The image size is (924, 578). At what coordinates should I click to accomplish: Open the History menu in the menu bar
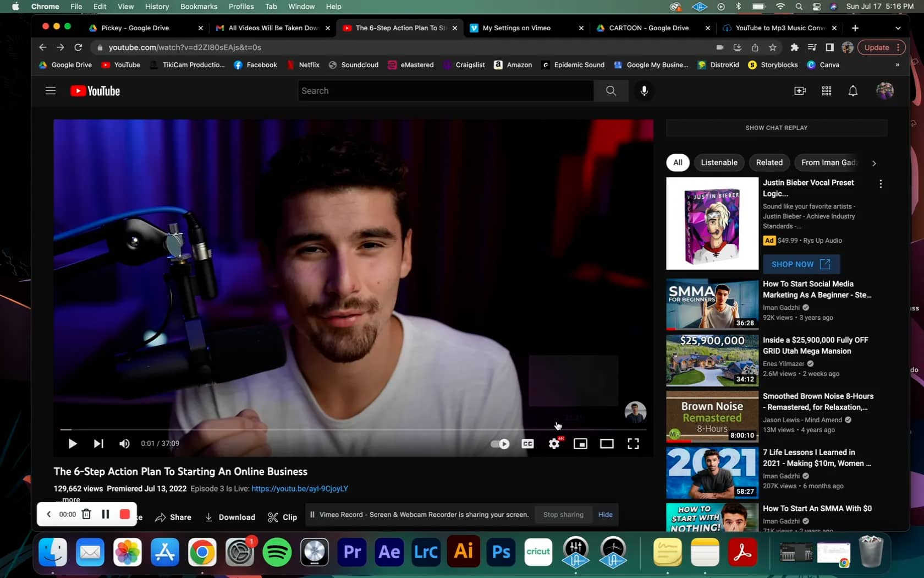click(157, 7)
